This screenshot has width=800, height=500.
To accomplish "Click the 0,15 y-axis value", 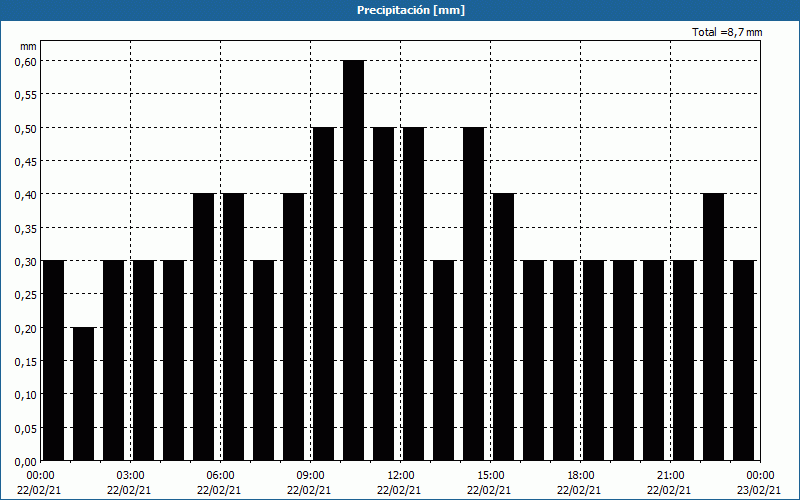I will pyautogui.click(x=26, y=361).
